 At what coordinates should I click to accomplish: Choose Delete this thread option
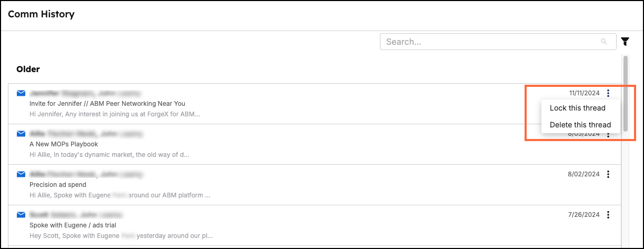pyautogui.click(x=580, y=125)
